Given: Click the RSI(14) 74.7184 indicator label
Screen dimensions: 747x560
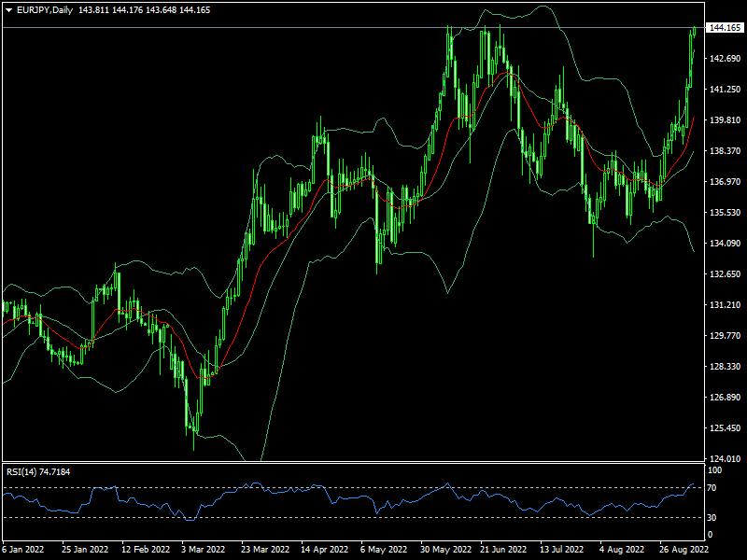Looking at the screenshot, I should tap(38, 472).
